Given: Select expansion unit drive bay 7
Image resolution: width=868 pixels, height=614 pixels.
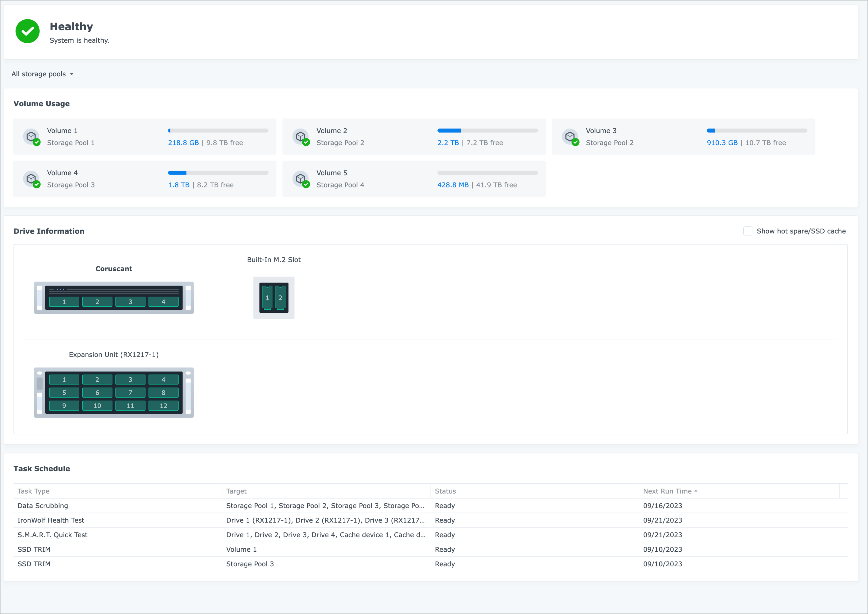Looking at the screenshot, I should coord(131,393).
